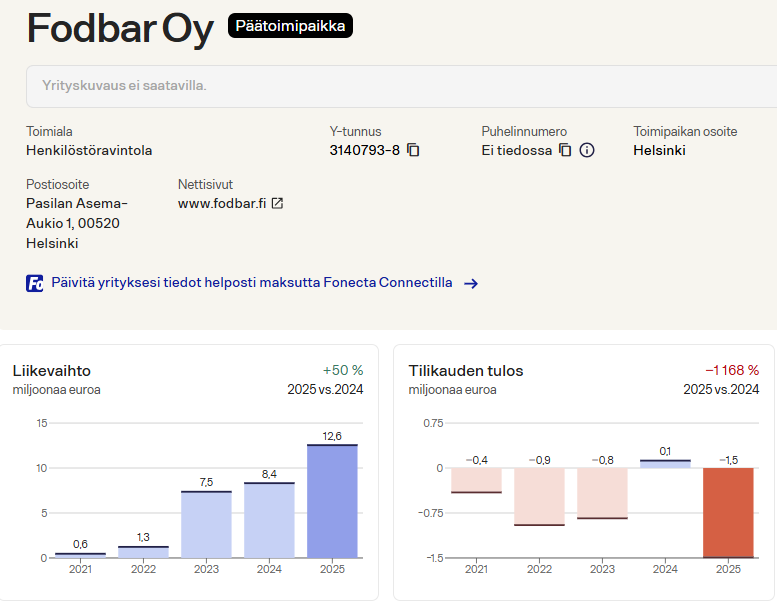The height and width of the screenshot is (608, 777).
Task: Select the 2022 revenue bar 1,3
Action: tap(143, 552)
